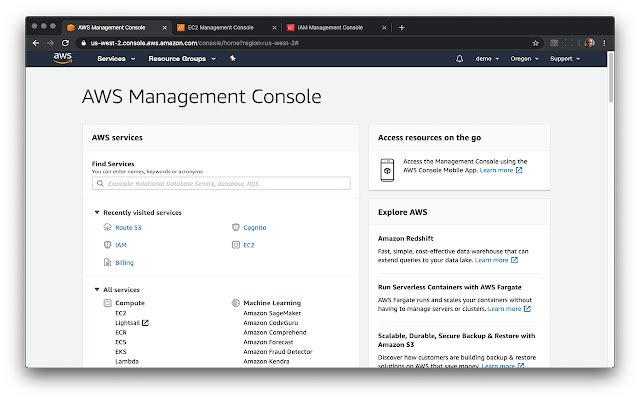Click the Billing document icon
The width and height of the screenshot is (640, 400).
point(107,262)
